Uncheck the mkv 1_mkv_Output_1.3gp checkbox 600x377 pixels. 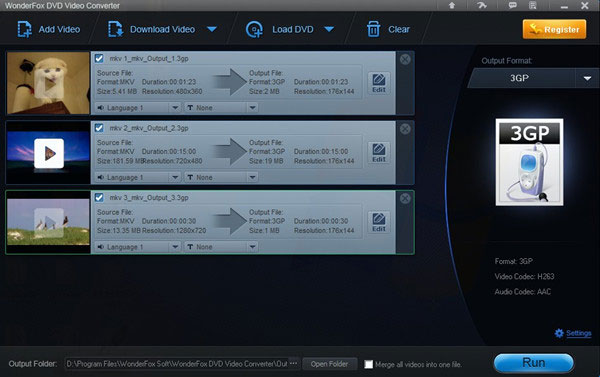coord(99,59)
